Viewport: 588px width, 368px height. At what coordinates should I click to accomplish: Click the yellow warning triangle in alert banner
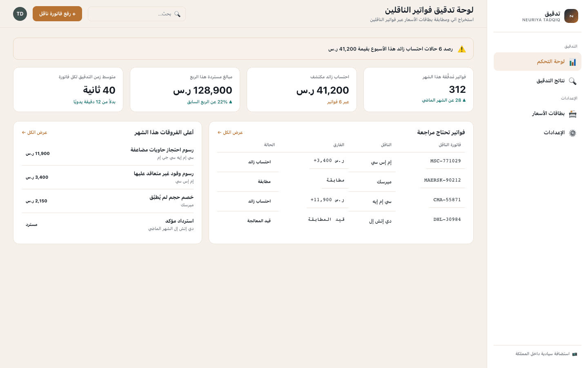click(x=462, y=49)
